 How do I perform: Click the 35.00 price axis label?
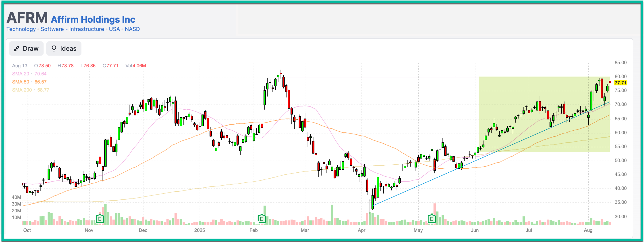click(x=621, y=202)
